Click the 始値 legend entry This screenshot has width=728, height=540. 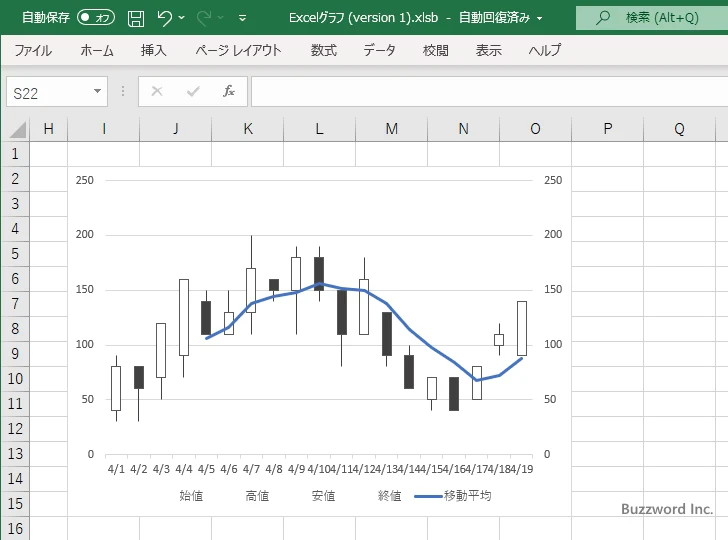[191, 496]
